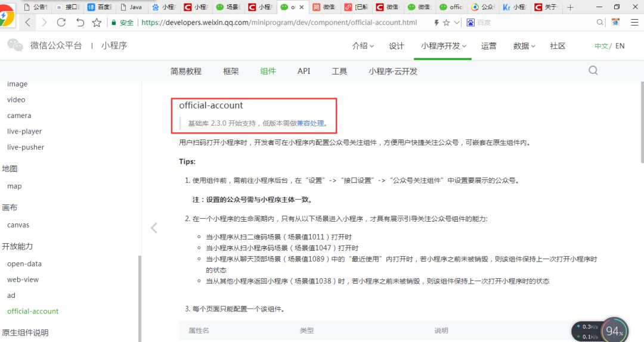Screen dimensions: 644x342
Task: Go back with the browser back arrow
Action: [28, 23]
